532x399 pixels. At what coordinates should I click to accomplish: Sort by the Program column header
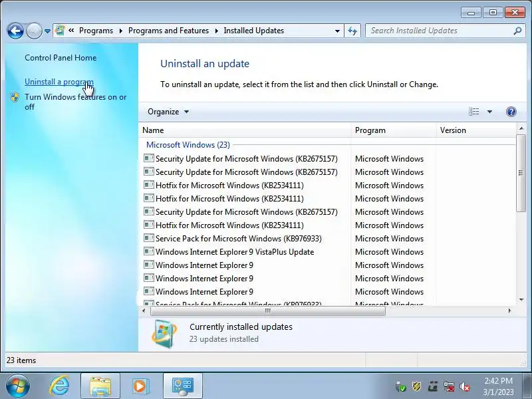394,130
